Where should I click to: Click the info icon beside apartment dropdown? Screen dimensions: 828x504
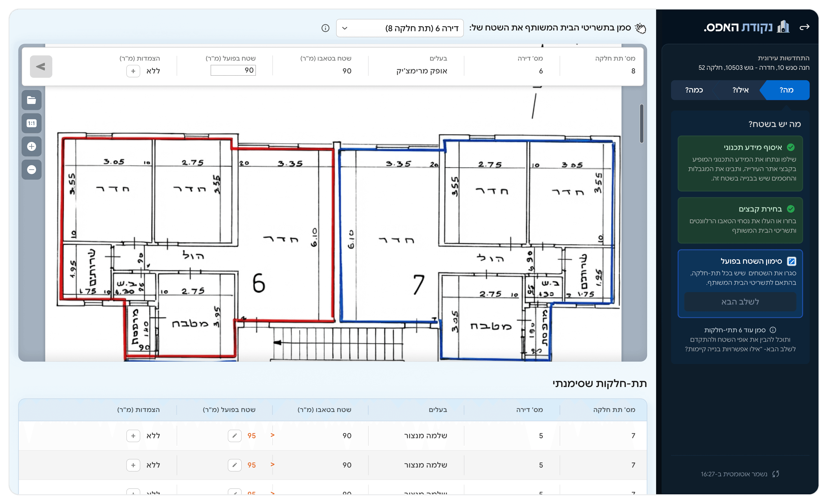tap(325, 28)
